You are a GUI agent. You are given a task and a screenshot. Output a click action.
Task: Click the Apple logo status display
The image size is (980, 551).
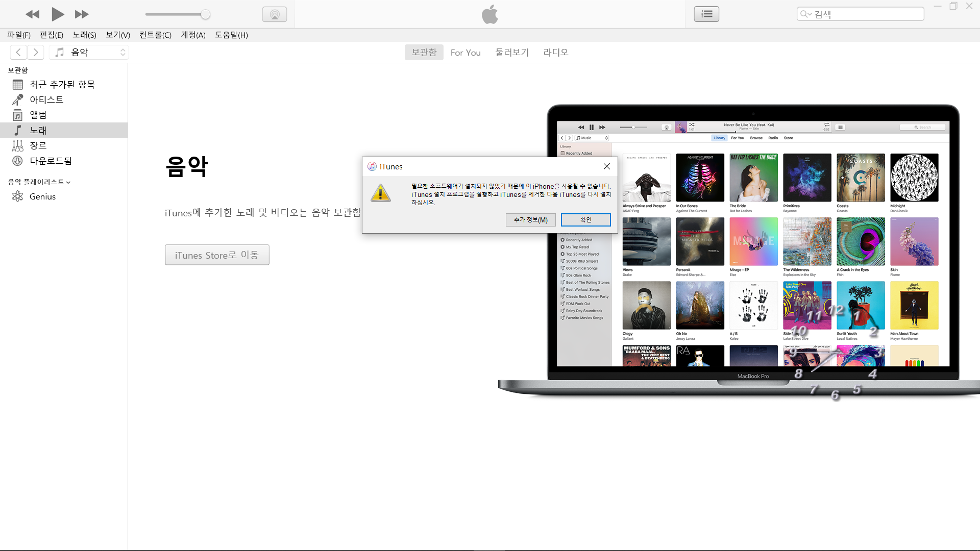(490, 14)
